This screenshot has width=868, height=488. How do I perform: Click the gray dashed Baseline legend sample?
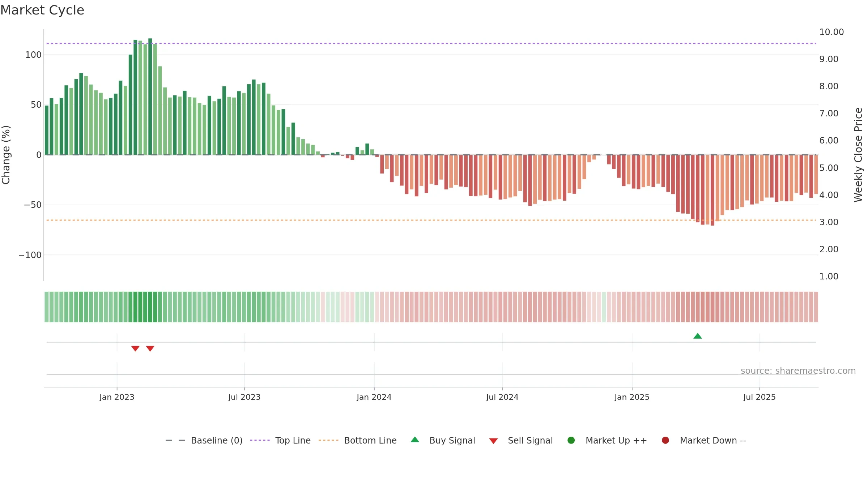click(175, 440)
